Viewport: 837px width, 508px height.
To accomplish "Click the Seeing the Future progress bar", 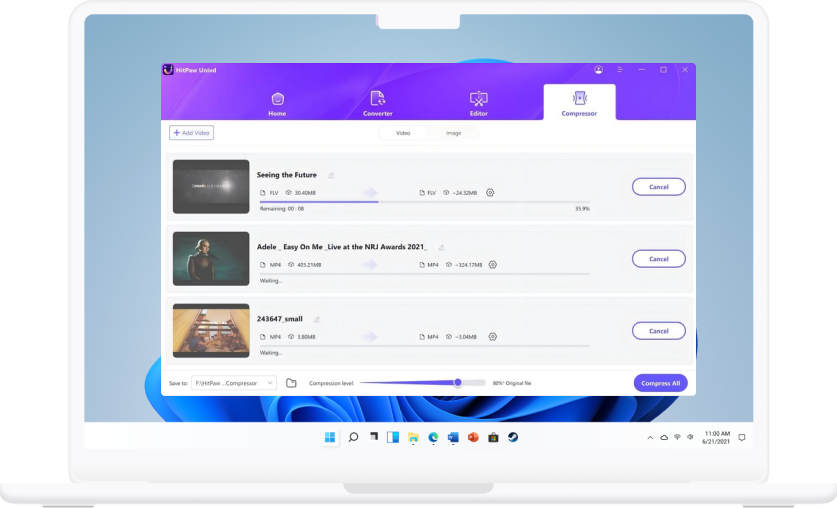I will [424, 202].
